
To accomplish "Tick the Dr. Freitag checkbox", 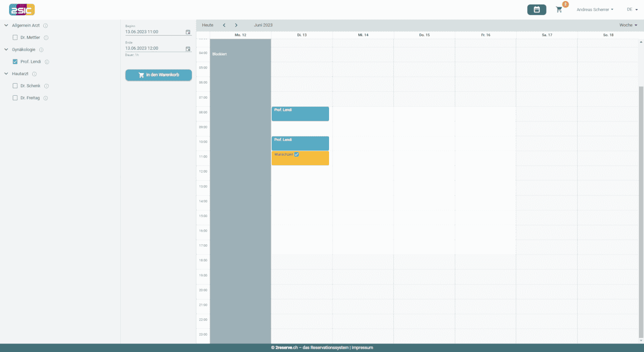I will pos(15,98).
